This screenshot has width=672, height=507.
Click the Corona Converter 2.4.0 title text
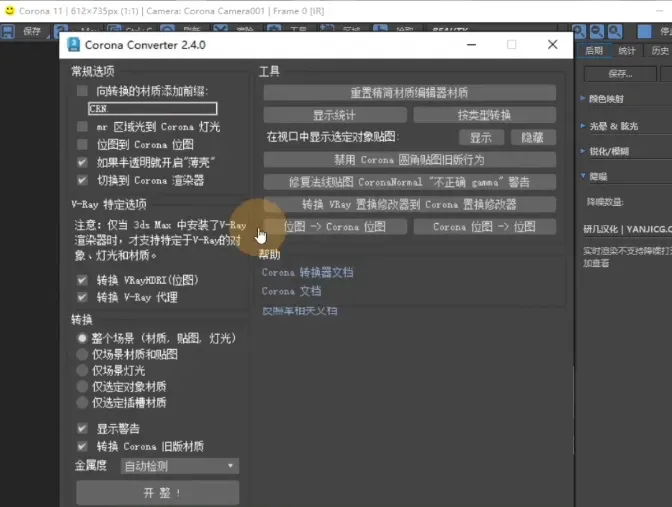145,45
